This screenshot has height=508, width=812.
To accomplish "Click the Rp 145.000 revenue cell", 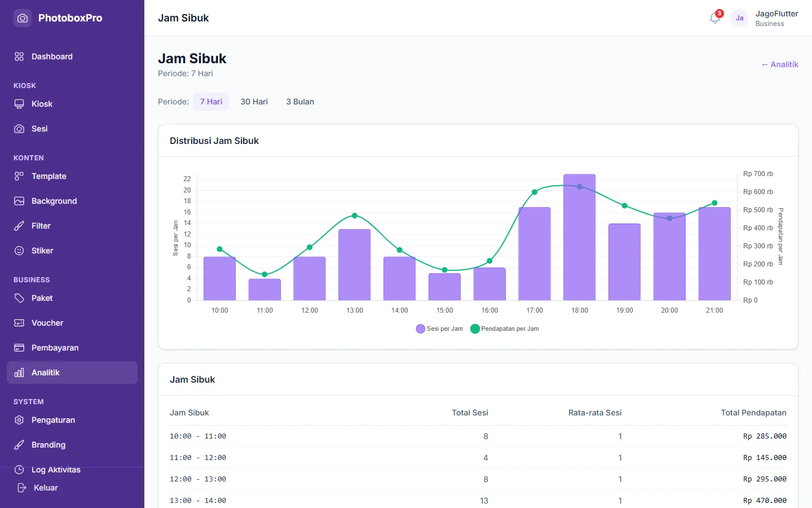I will 765,458.
